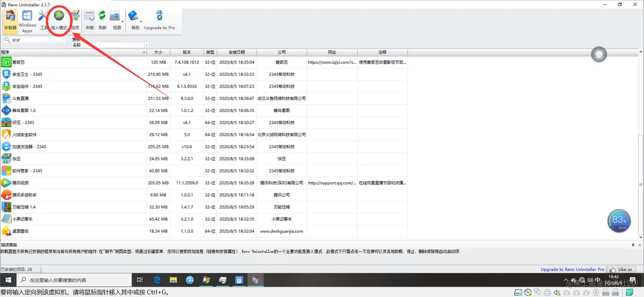Click install date 2020/8/5 18:35:04
This screenshot has width=644, height=297.
click(237, 62)
